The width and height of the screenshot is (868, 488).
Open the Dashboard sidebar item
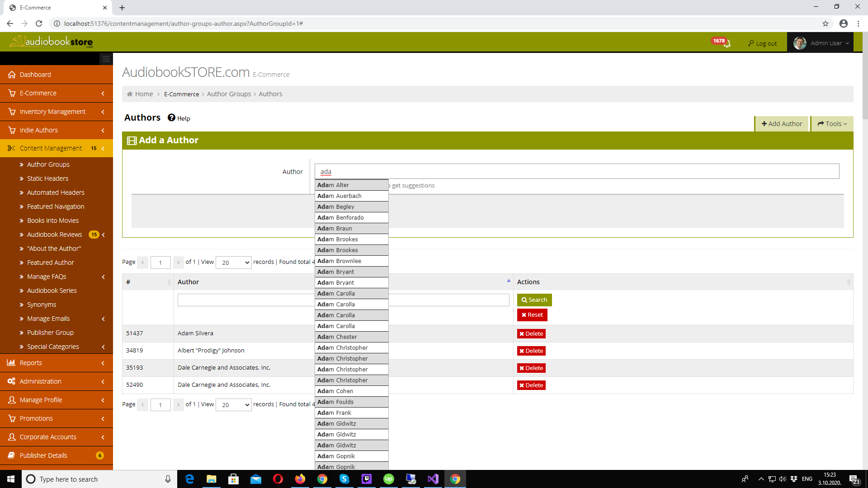click(57, 75)
